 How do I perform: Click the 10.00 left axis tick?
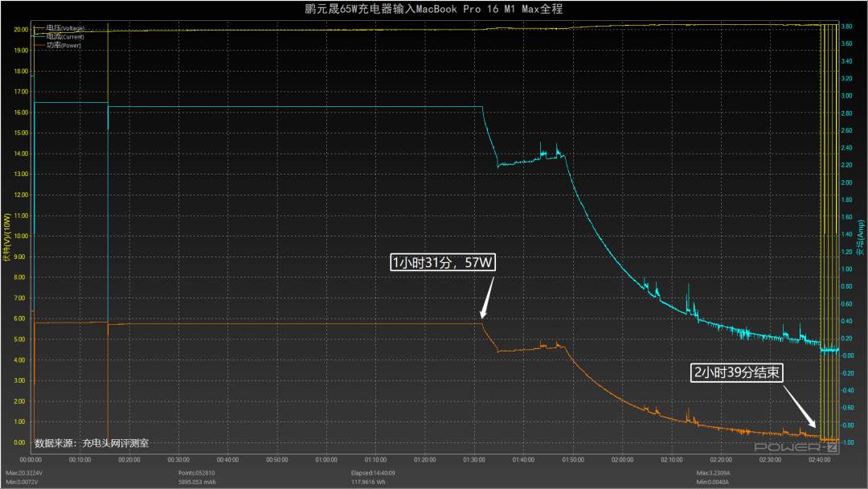[21, 236]
